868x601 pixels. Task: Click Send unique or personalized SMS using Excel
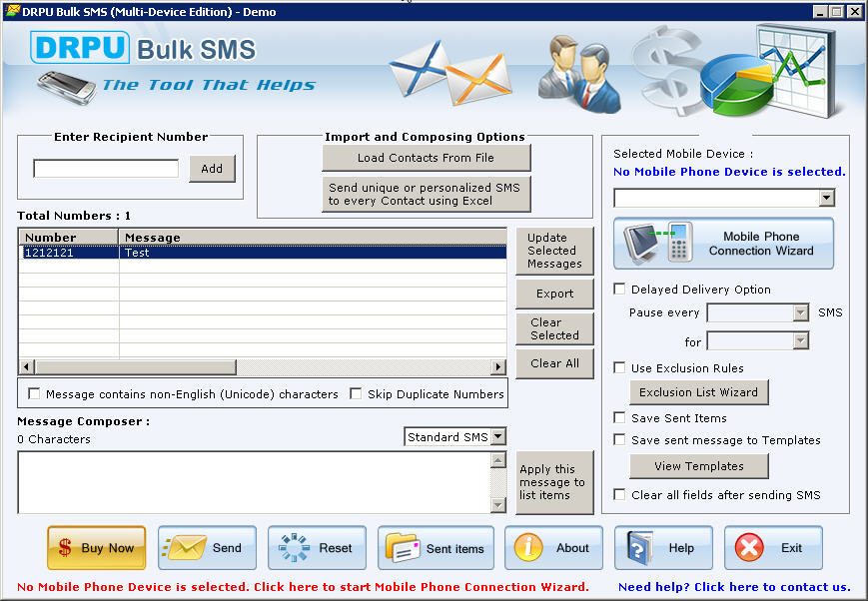[427, 195]
